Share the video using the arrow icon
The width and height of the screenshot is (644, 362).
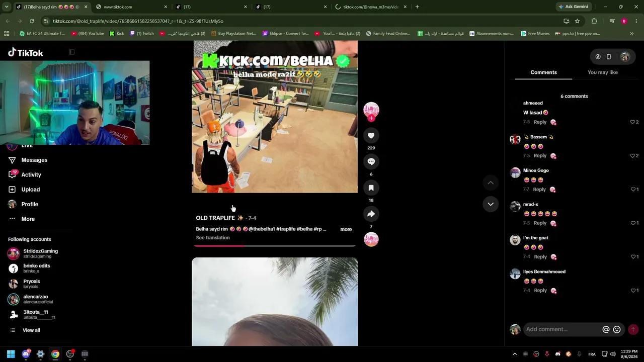point(371,214)
